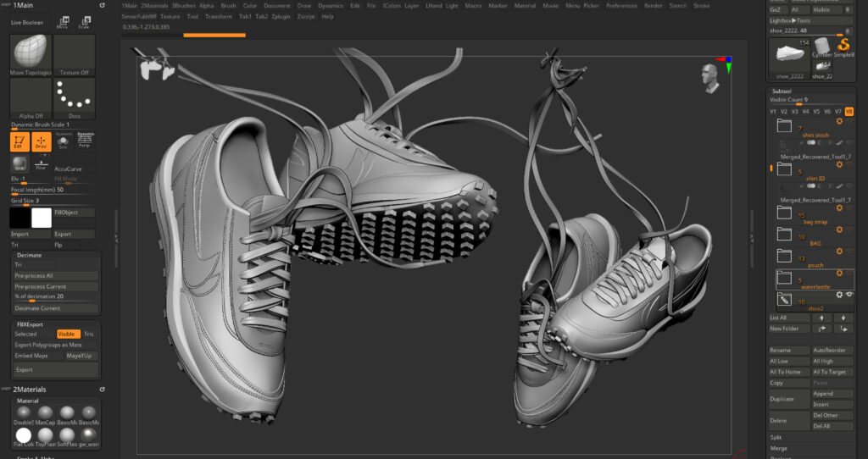Image resolution: width=868 pixels, height=459 pixels.
Task: Collapse the Subtool panel header
Action: click(x=782, y=91)
